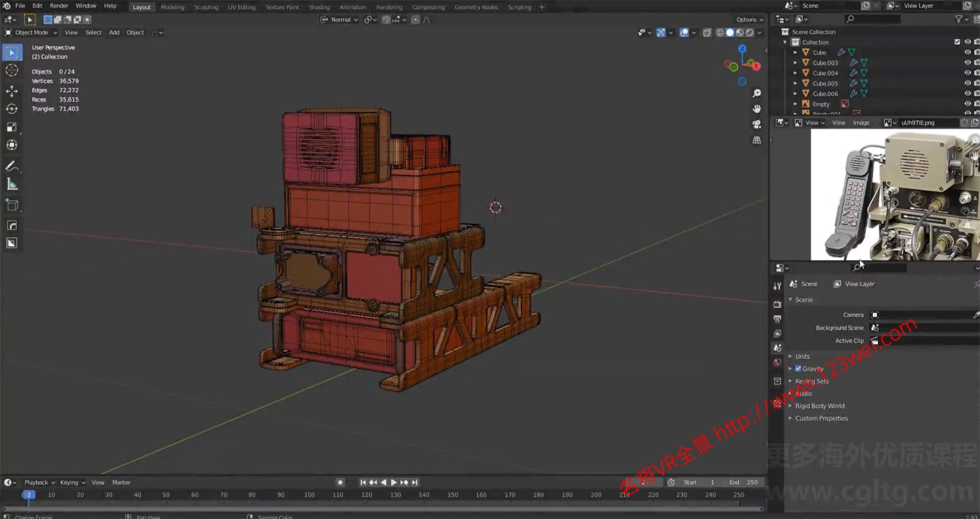Click the wrench modifier icon beside Cube.003

point(853,62)
